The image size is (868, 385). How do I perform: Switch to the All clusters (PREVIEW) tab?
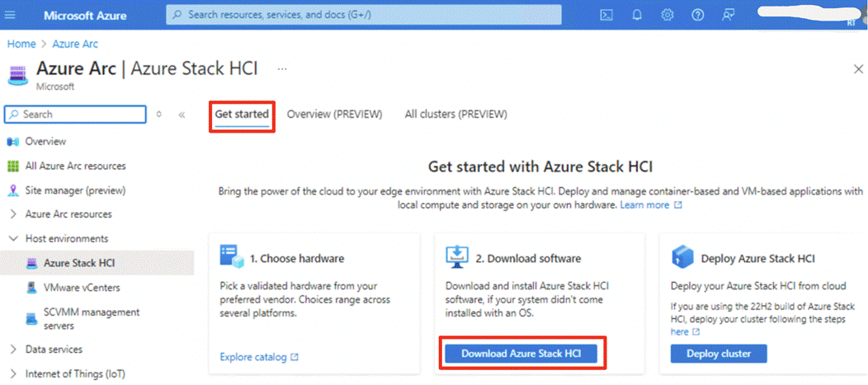coord(455,115)
